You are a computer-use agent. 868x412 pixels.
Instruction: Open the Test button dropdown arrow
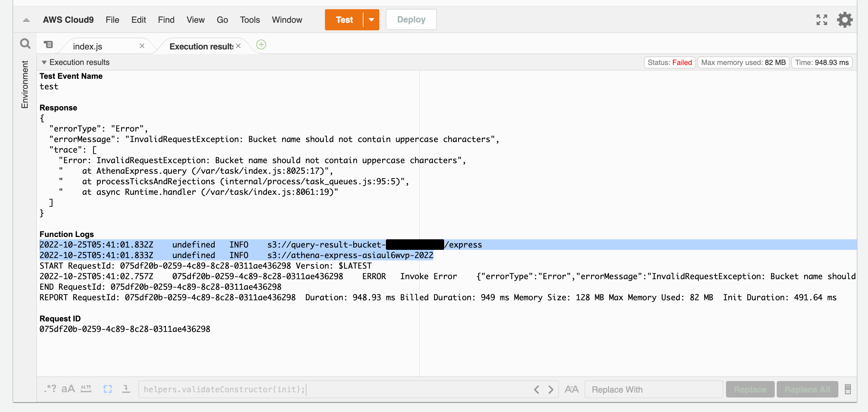point(371,20)
